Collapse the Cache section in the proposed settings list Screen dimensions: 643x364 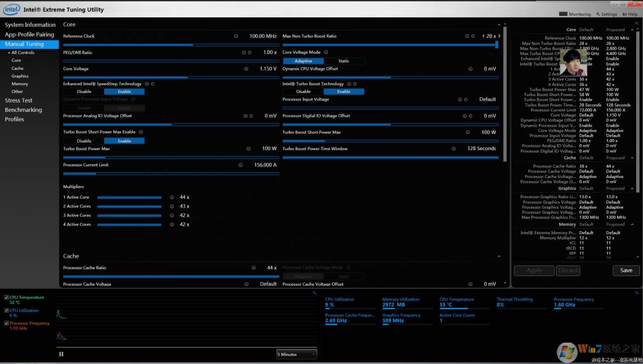632,158
